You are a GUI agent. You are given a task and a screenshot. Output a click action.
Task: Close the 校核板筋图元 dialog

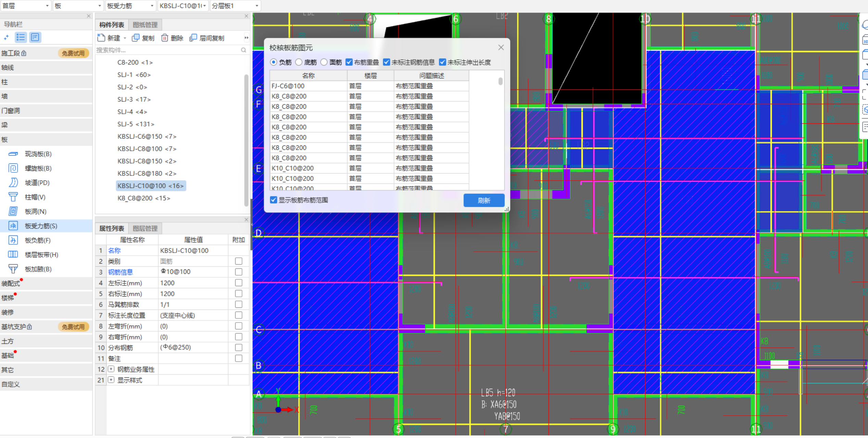click(x=501, y=48)
